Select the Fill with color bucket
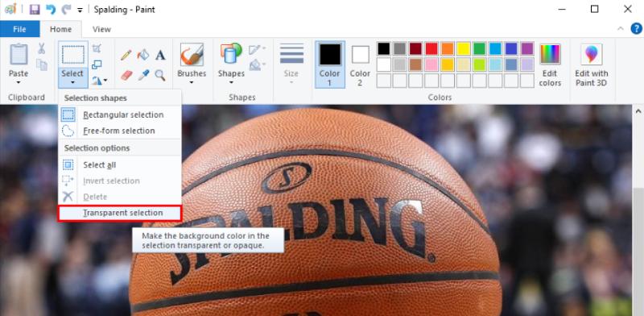644x316 pixels. click(143, 55)
